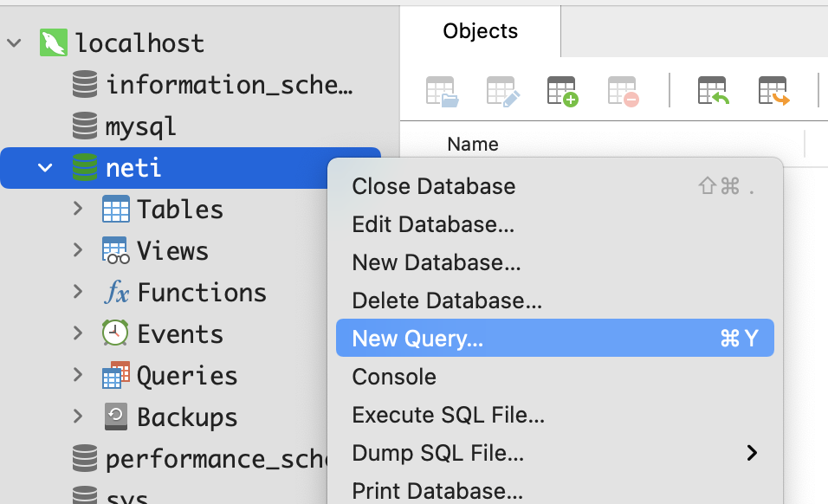Image resolution: width=828 pixels, height=504 pixels.
Task: Click the Design Table toolbar icon
Action: [501, 91]
